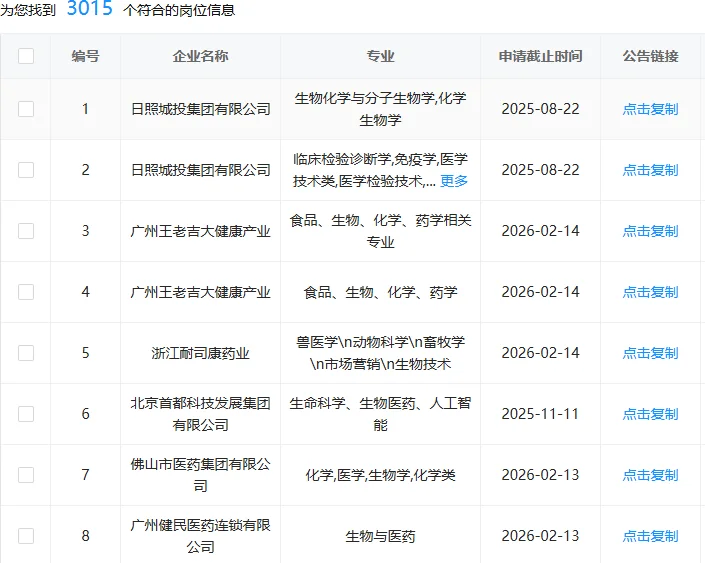Click row number 3 cell
The height and width of the screenshot is (563, 705).
(85, 231)
